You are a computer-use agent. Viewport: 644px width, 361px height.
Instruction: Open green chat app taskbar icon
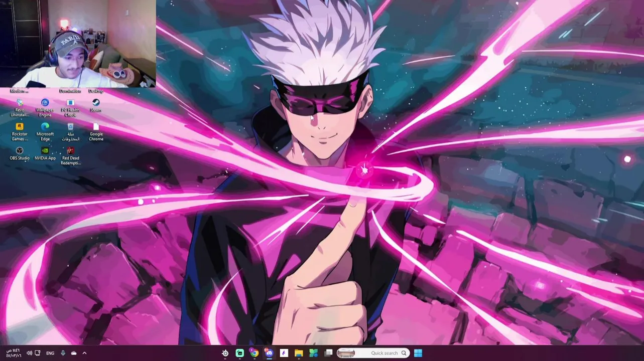[240, 353]
